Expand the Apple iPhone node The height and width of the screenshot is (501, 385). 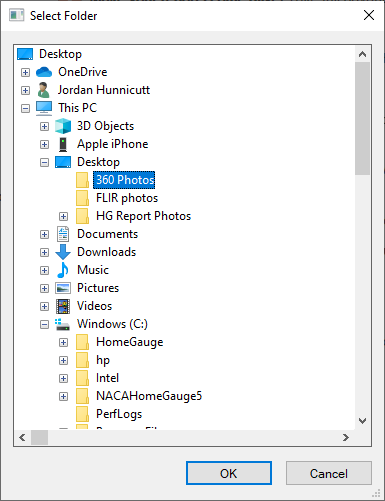[x=44, y=144]
